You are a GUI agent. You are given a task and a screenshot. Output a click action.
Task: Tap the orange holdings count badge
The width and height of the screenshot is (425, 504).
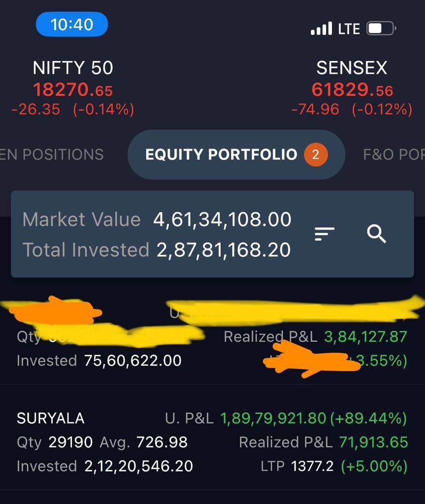316,155
